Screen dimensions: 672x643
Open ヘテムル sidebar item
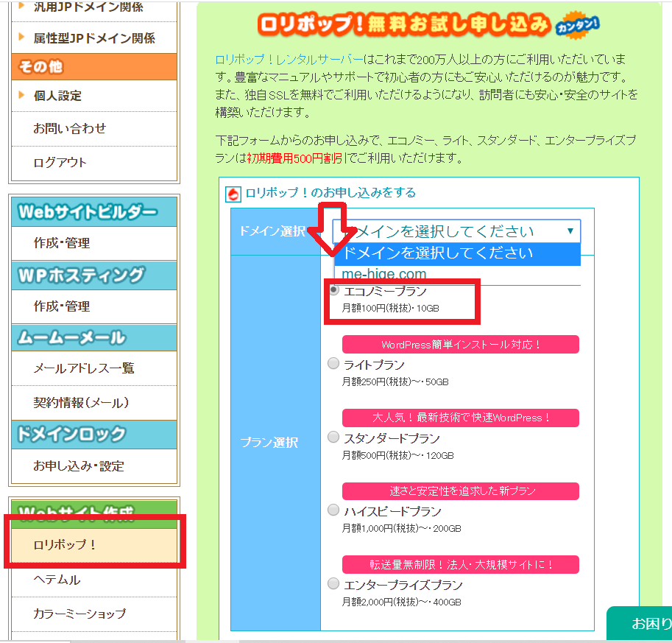[x=57, y=580]
